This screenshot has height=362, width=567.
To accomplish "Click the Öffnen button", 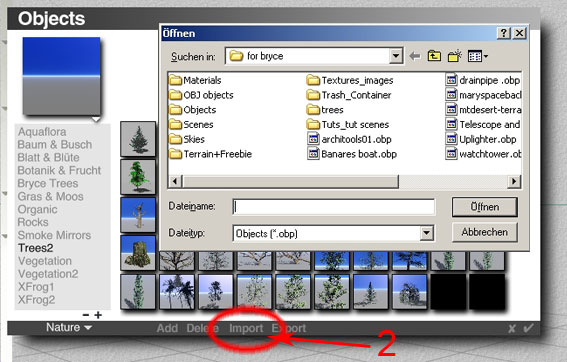I will tap(485, 207).
